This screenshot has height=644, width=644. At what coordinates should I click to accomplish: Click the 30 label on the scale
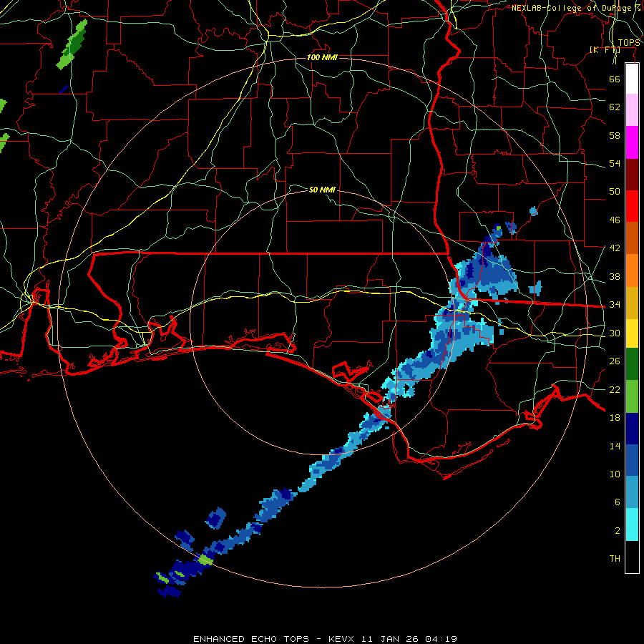coord(615,333)
